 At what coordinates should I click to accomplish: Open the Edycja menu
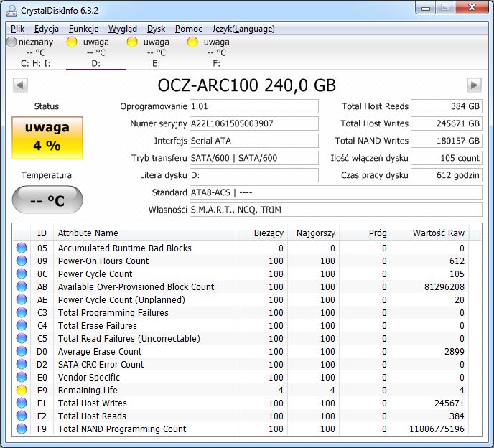(47, 29)
